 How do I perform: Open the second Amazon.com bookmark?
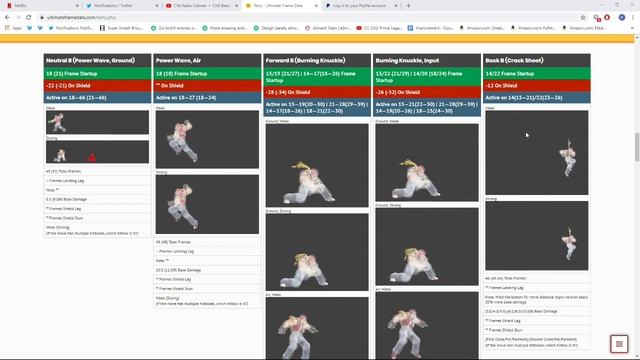click(533, 28)
